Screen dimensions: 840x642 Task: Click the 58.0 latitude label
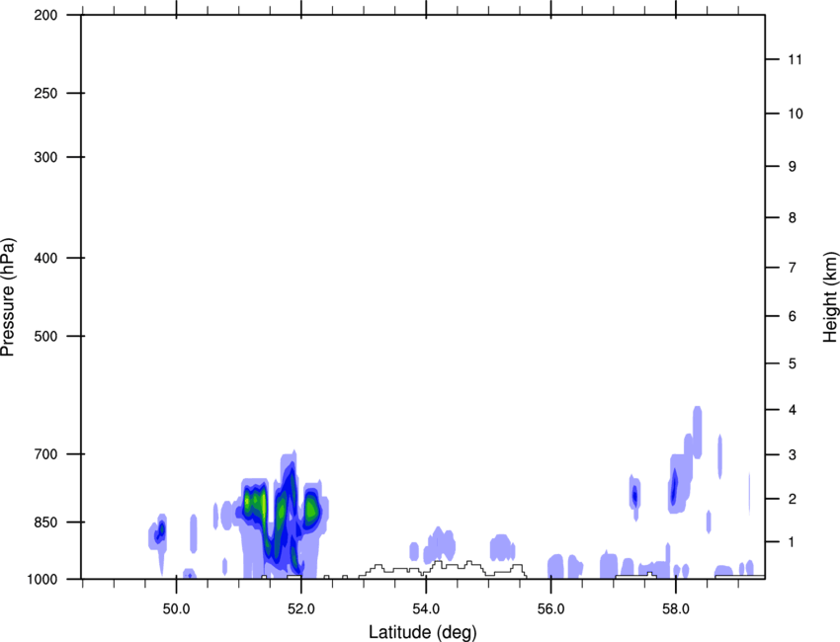[x=676, y=609]
